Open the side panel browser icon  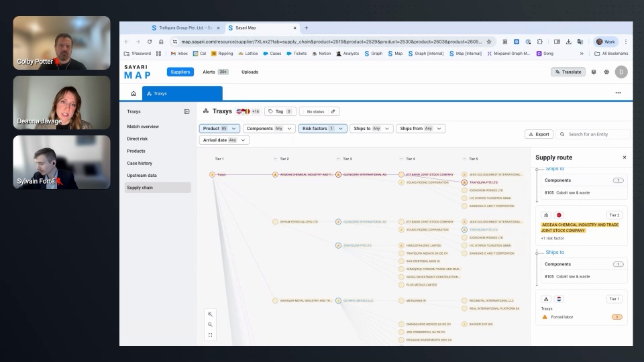point(557,42)
